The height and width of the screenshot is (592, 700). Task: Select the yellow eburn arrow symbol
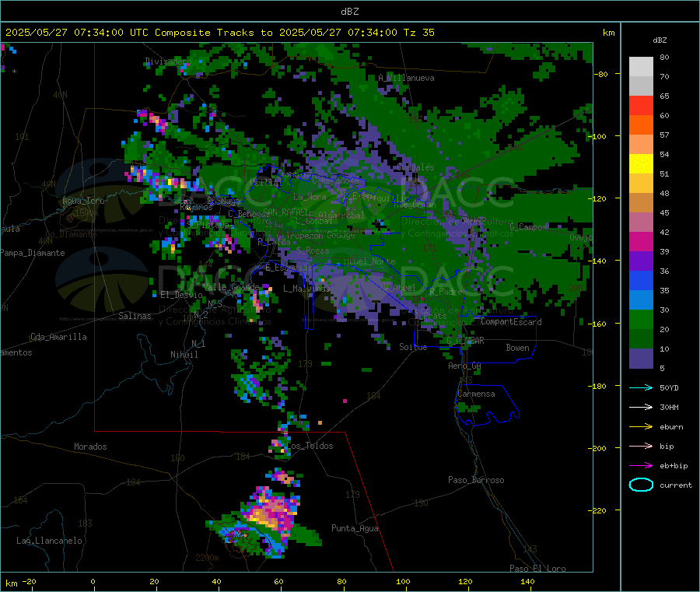pyautogui.click(x=641, y=427)
